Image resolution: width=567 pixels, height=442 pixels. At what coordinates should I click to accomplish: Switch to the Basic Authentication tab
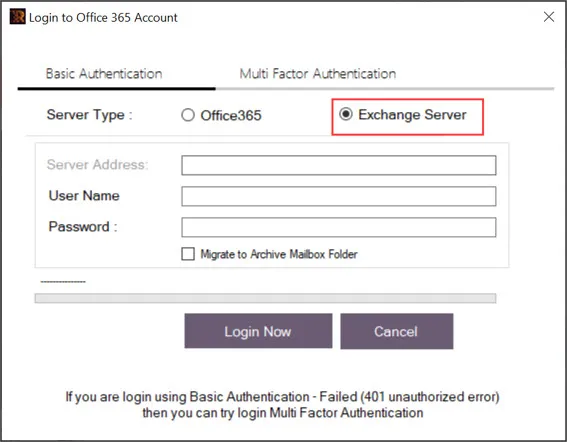(x=104, y=74)
